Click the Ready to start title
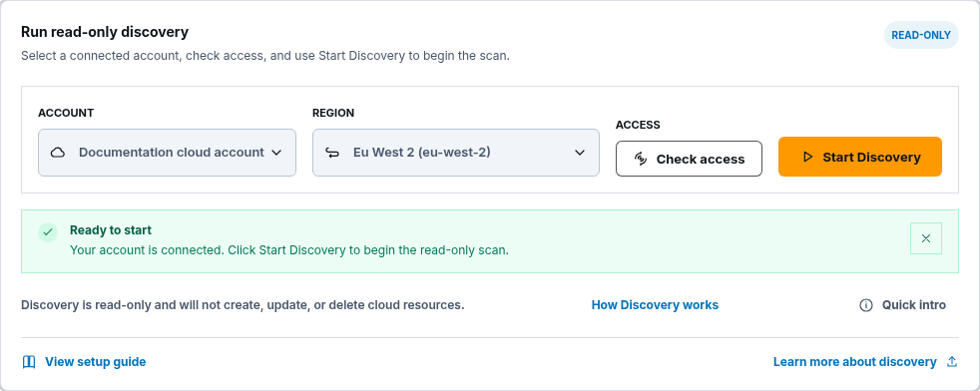 [111, 229]
